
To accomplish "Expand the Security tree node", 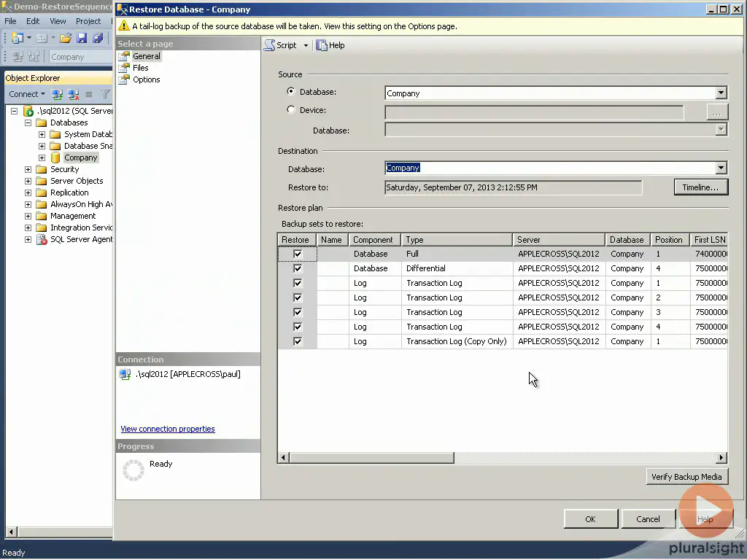I will (28, 169).
